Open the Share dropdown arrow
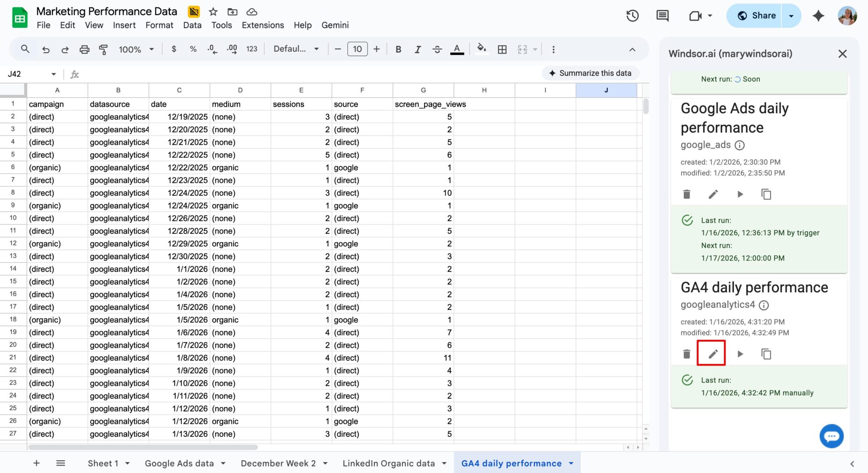The image size is (868, 473). (791, 16)
